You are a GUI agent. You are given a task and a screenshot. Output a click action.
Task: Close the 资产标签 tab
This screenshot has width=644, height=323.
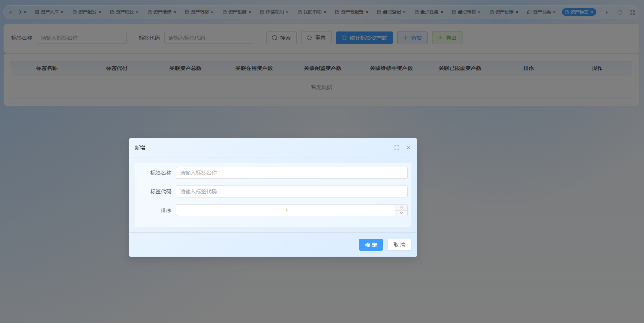pyautogui.click(x=592, y=12)
